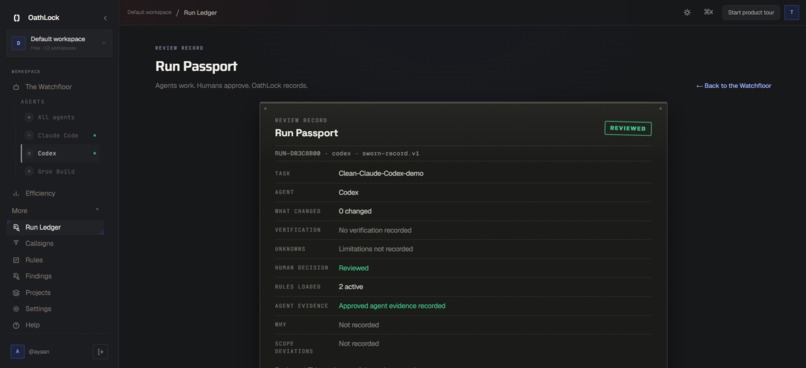
Task: Click the WHY row 'Not recorded' value
Action: tap(359, 325)
